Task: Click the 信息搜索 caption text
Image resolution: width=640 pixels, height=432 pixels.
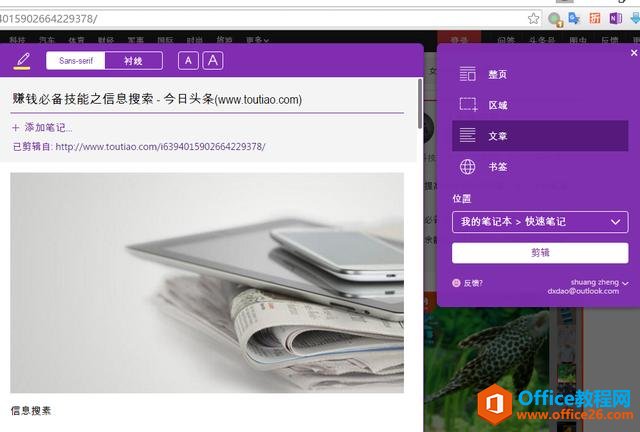Action: 31,410
